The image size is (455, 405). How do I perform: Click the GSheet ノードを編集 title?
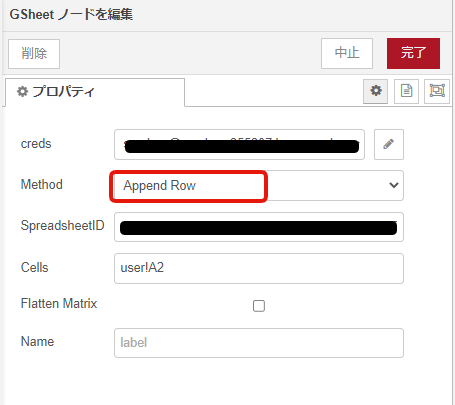pyautogui.click(x=71, y=15)
